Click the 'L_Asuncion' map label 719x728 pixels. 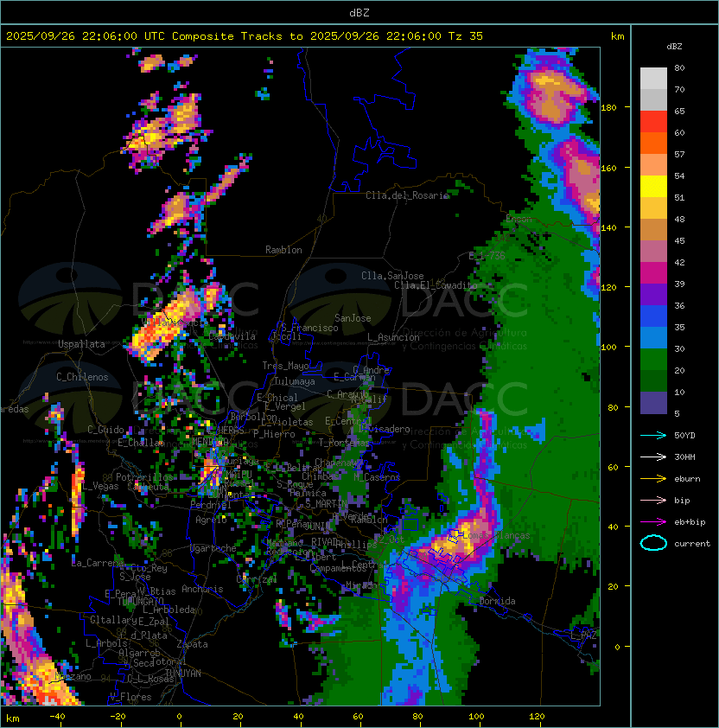coord(393,337)
